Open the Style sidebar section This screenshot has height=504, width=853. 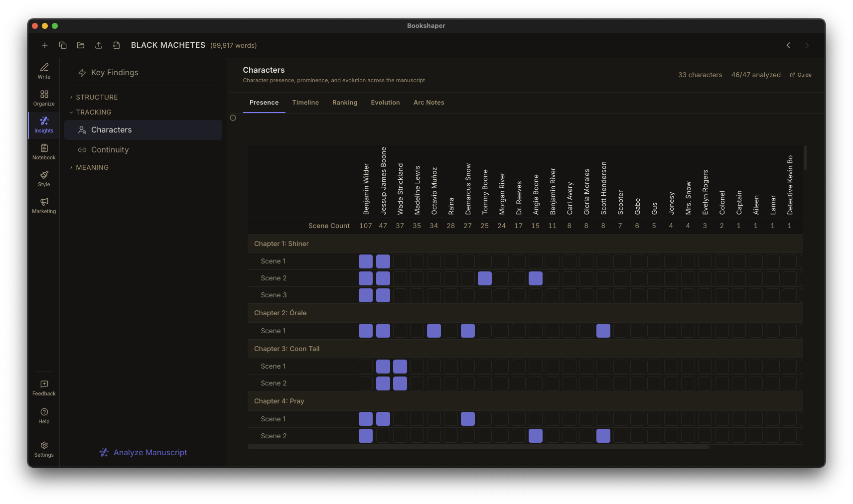[44, 179]
